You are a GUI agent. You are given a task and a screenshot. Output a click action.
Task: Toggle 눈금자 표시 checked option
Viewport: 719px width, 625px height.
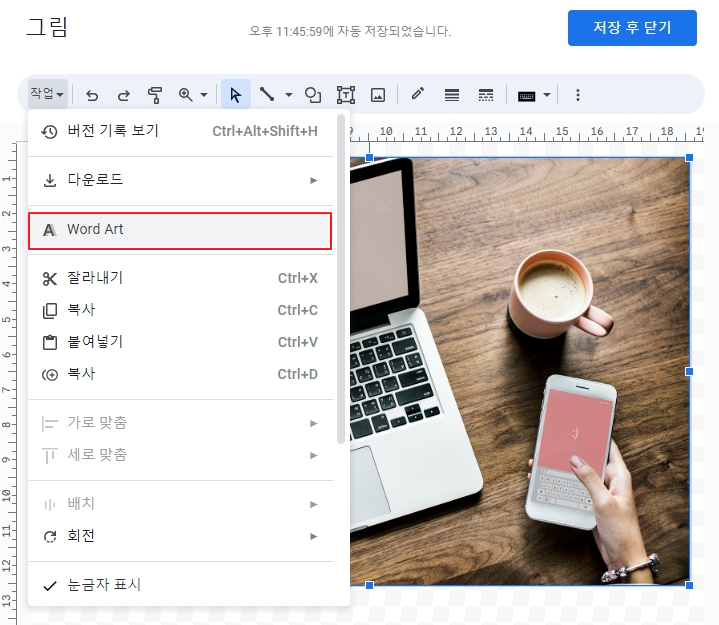click(181, 585)
